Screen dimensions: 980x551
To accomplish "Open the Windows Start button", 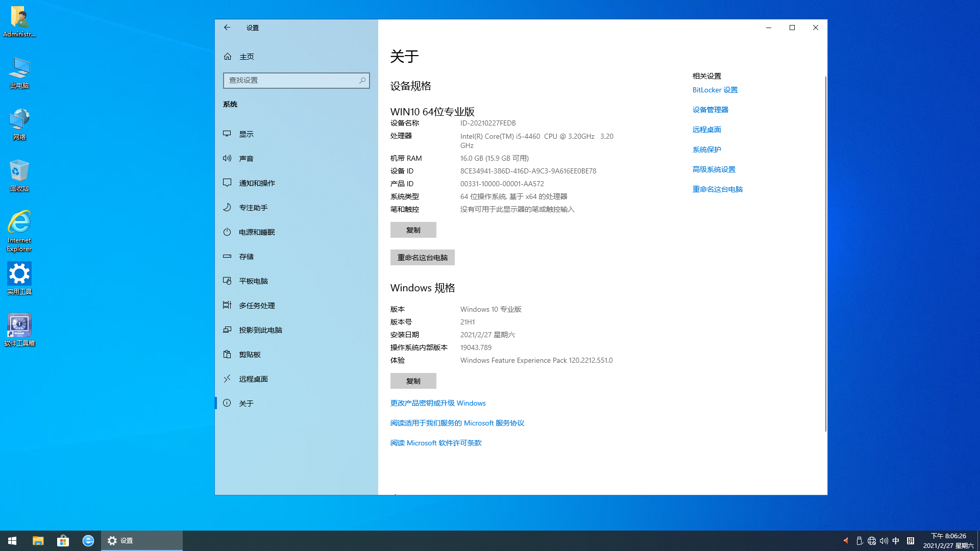I will [x=12, y=541].
